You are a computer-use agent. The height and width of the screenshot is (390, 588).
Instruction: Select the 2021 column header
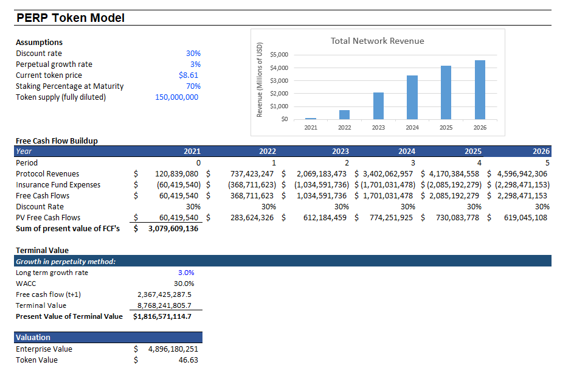(x=192, y=151)
